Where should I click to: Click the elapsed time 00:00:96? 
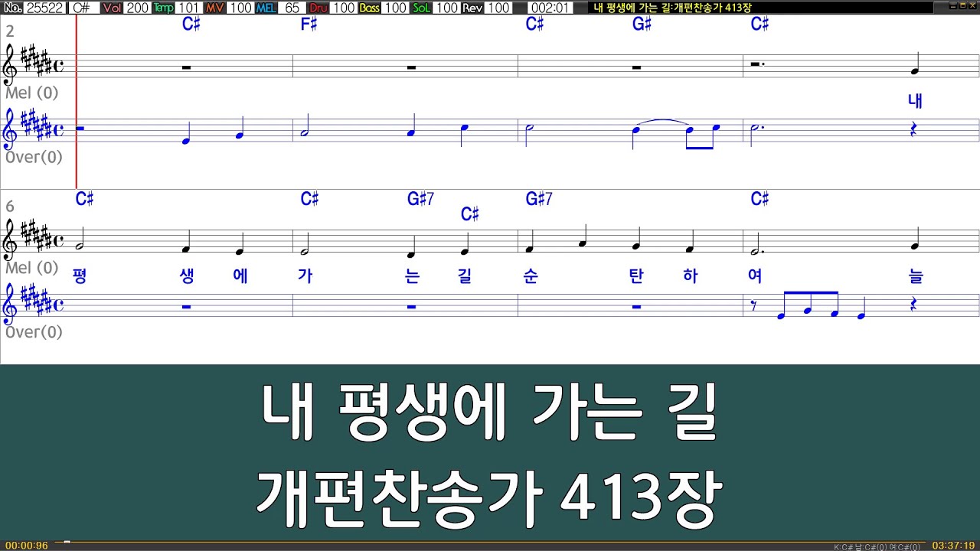[x=26, y=546]
